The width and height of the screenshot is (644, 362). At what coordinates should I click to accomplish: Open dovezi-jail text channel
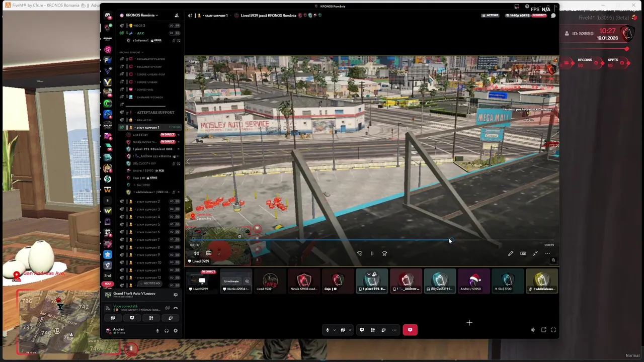(x=149, y=89)
